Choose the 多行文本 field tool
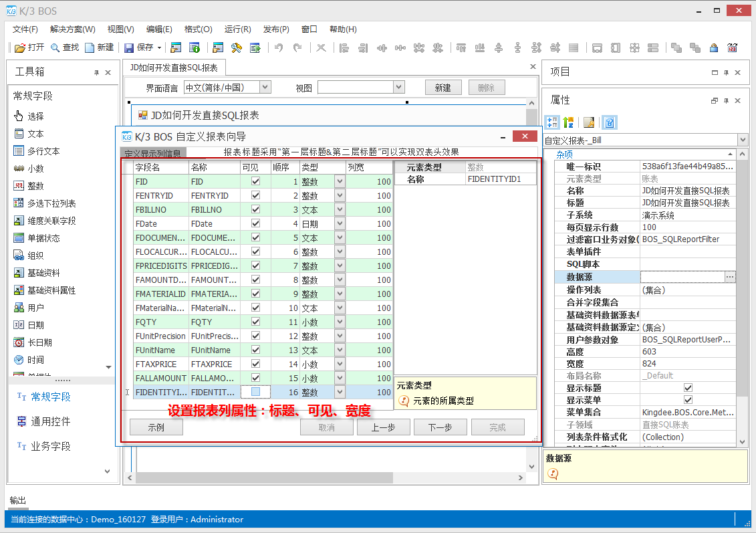This screenshot has width=756, height=533. pyautogui.click(x=37, y=151)
